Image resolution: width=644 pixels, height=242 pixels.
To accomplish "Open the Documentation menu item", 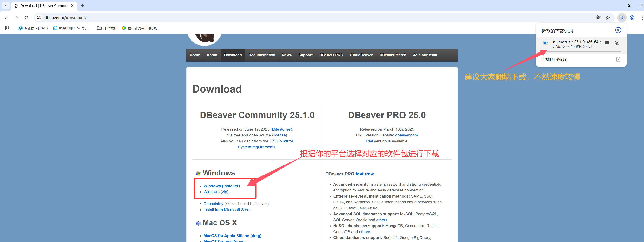I will point(261,55).
